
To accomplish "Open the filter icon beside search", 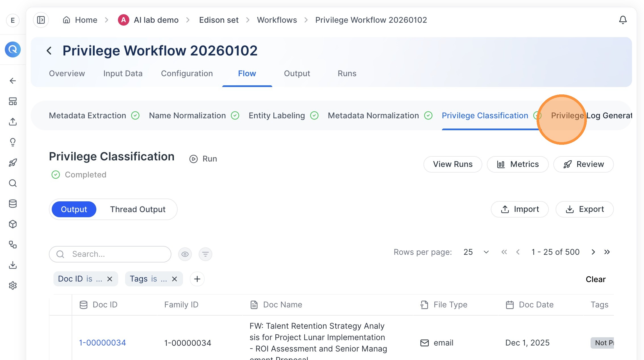I will (205, 254).
